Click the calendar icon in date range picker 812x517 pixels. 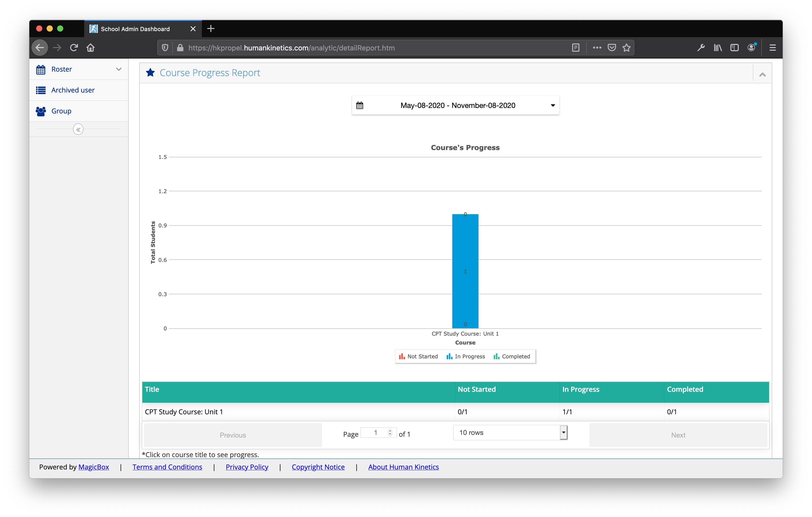pos(360,106)
